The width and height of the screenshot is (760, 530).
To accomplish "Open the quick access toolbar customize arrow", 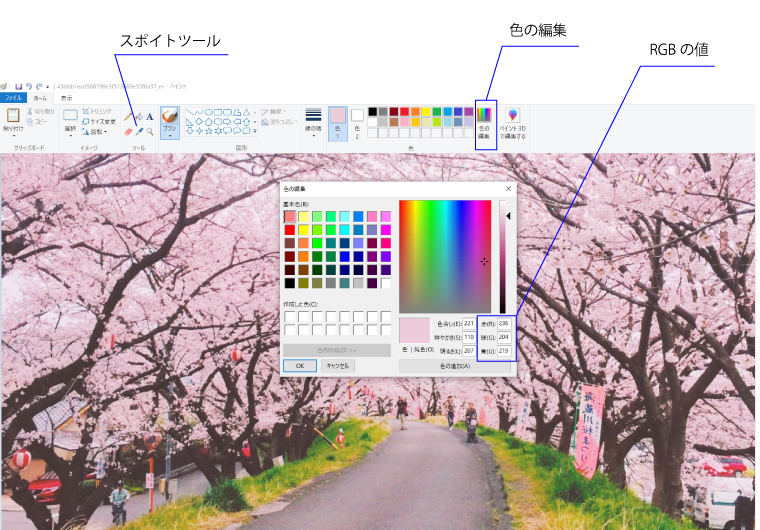I will 48,87.
